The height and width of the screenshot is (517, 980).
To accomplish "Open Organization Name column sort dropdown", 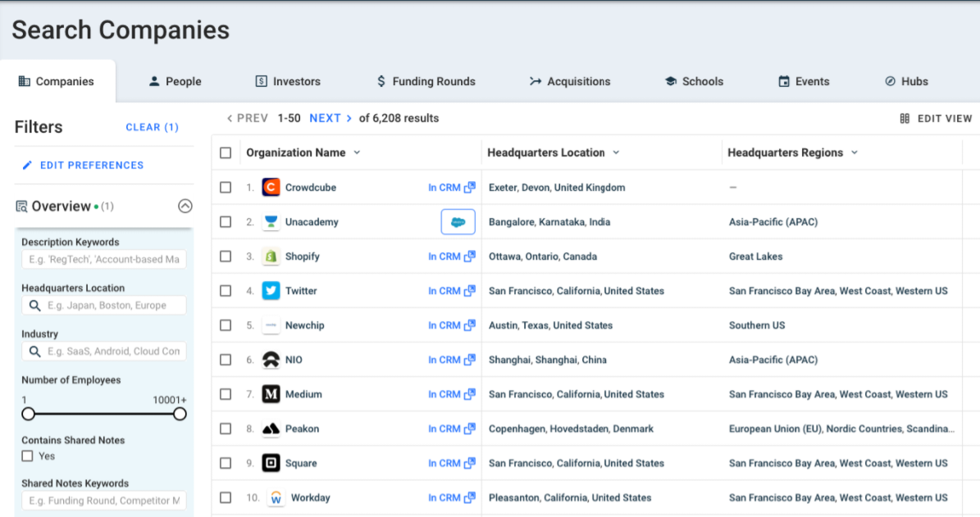I will click(x=357, y=152).
